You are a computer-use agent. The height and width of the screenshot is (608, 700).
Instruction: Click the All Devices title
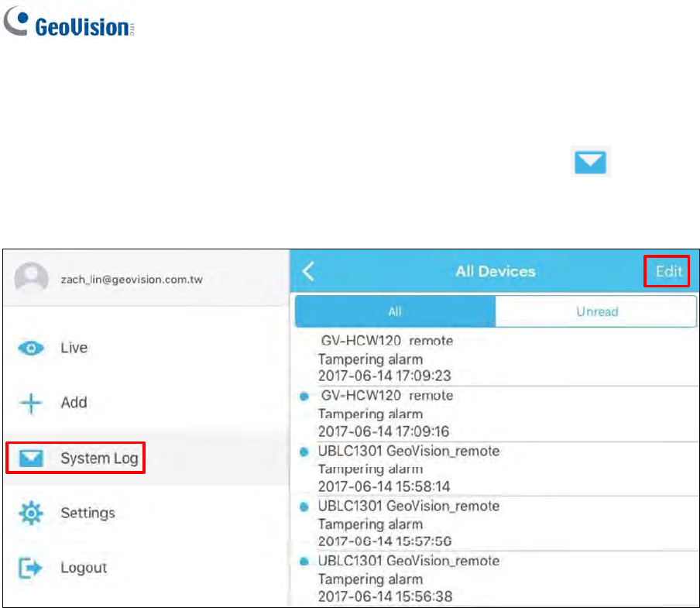pos(495,271)
